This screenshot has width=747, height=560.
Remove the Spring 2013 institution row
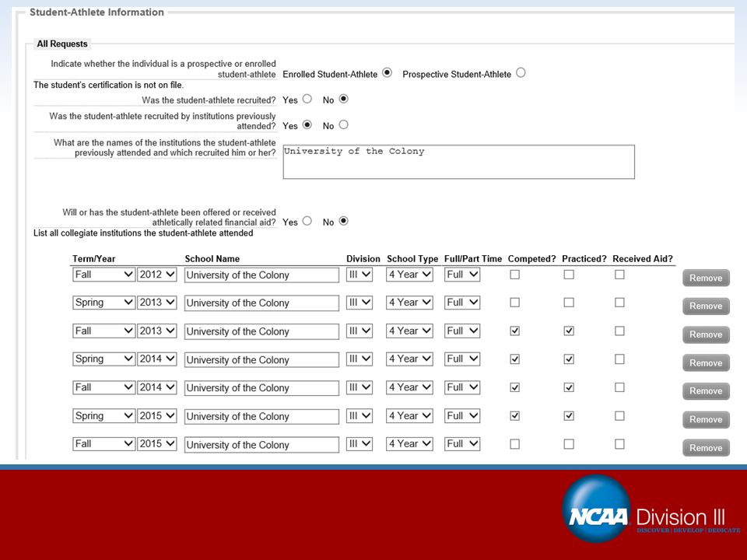pyautogui.click(x=706, y=306)
